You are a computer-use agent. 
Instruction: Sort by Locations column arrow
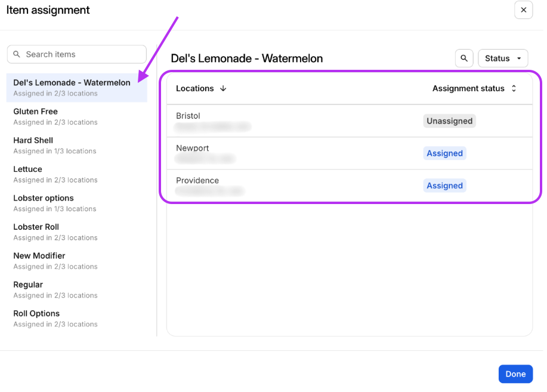click(223, 89)
